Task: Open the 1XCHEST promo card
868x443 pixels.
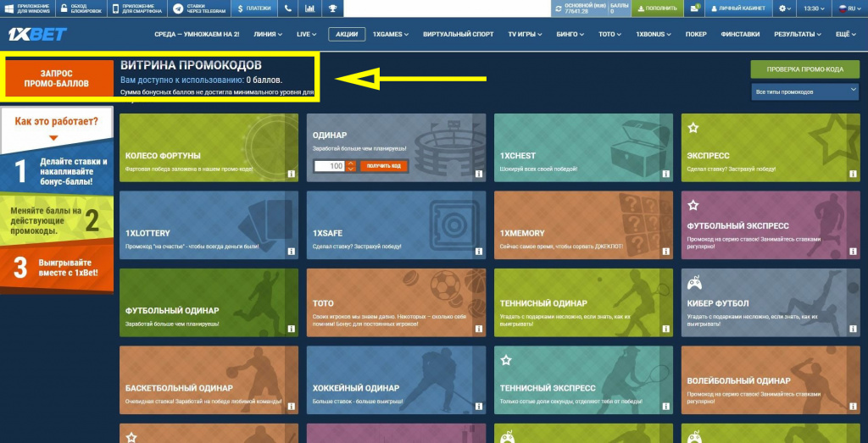Action: pyautogui.click(x=583, y=147)
